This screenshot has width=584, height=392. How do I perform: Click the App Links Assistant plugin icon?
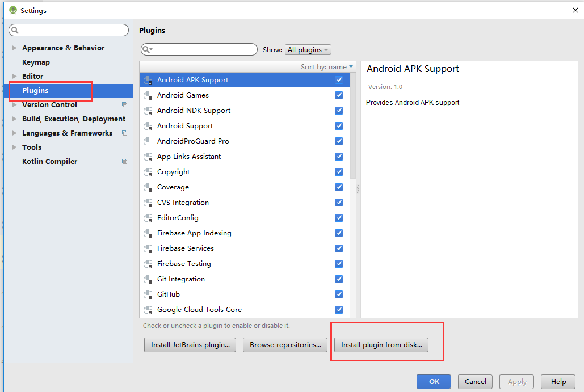[148, 157]
